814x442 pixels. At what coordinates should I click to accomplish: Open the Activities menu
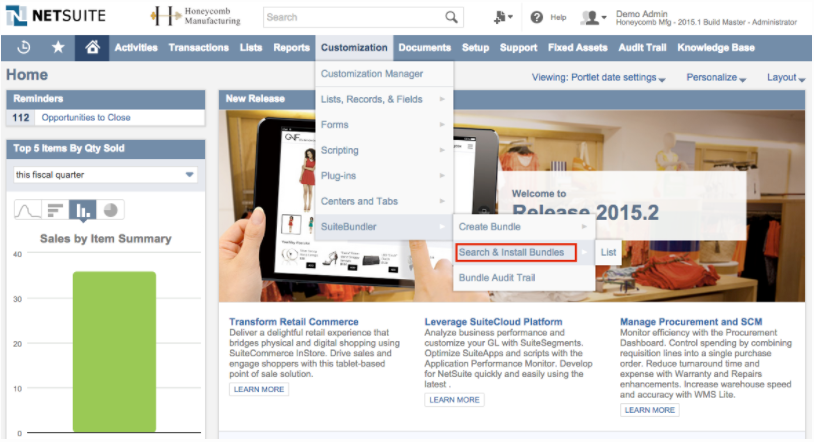click(x=136, y=48)
